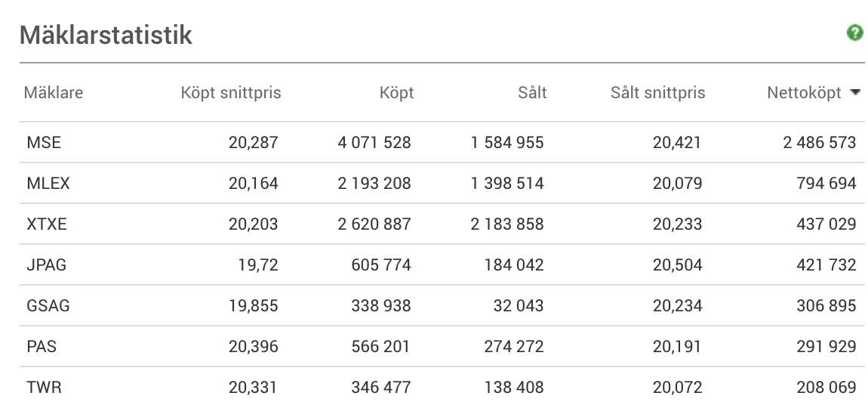This screenshot has width=868, height=402.
Task: Click JPAG average buy price 19,72
Action: pos(258,265)
